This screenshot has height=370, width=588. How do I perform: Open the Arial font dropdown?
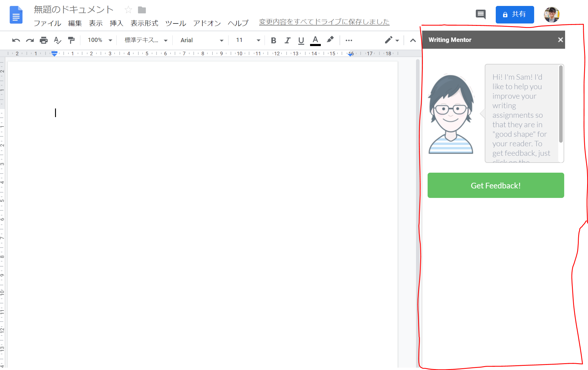[202, 40]
